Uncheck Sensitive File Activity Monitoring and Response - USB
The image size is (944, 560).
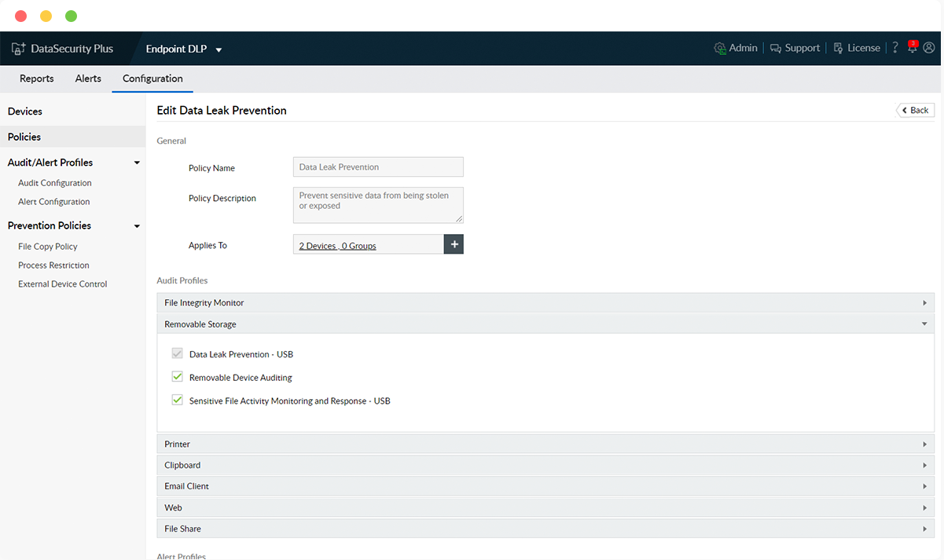coord(178,401)
